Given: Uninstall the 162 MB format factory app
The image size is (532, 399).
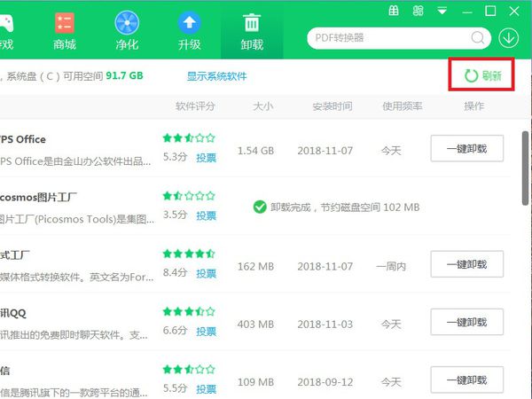Looking at the screenshot, I should click(x=467, y=264).
